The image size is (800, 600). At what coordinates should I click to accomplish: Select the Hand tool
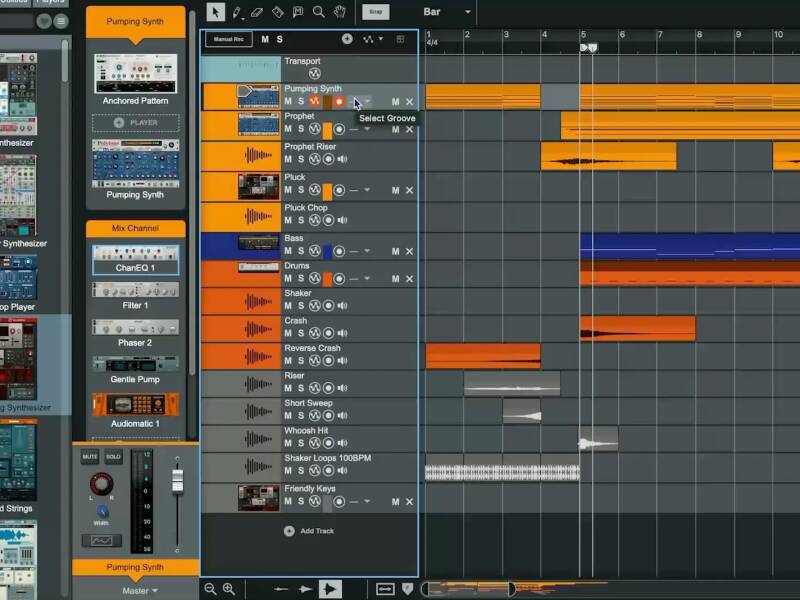tap(339, 12)
